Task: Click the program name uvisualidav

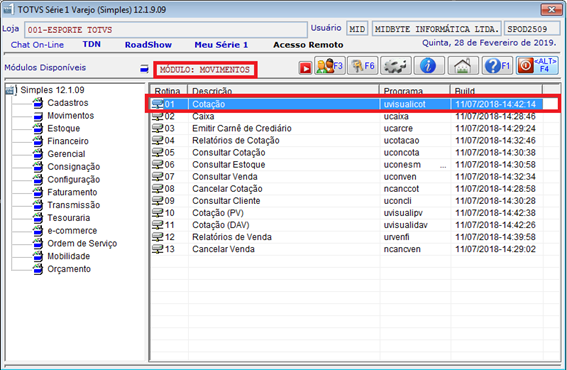Action: pyautogui.click(x=406, y=225)
